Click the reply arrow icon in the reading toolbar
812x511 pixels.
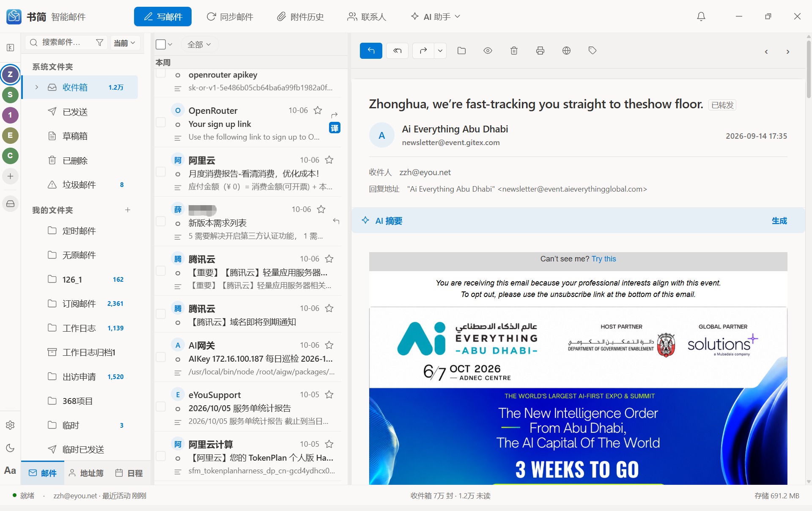(x=371, y=51)
